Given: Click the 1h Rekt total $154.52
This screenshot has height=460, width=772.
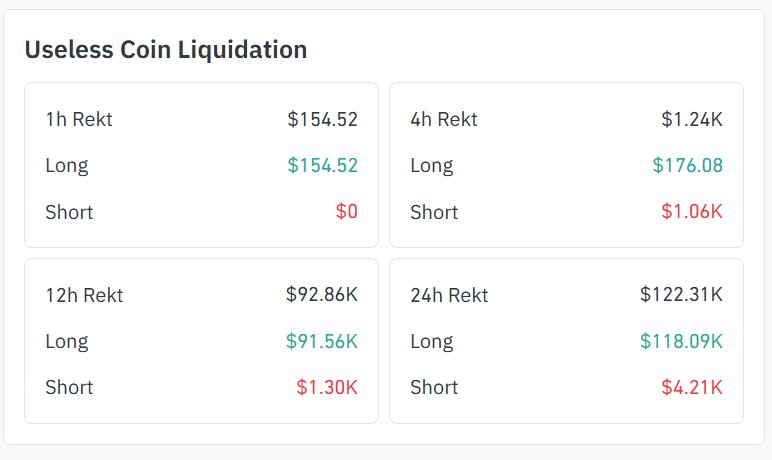Looking at the screenshot, I should pos(322,120).
